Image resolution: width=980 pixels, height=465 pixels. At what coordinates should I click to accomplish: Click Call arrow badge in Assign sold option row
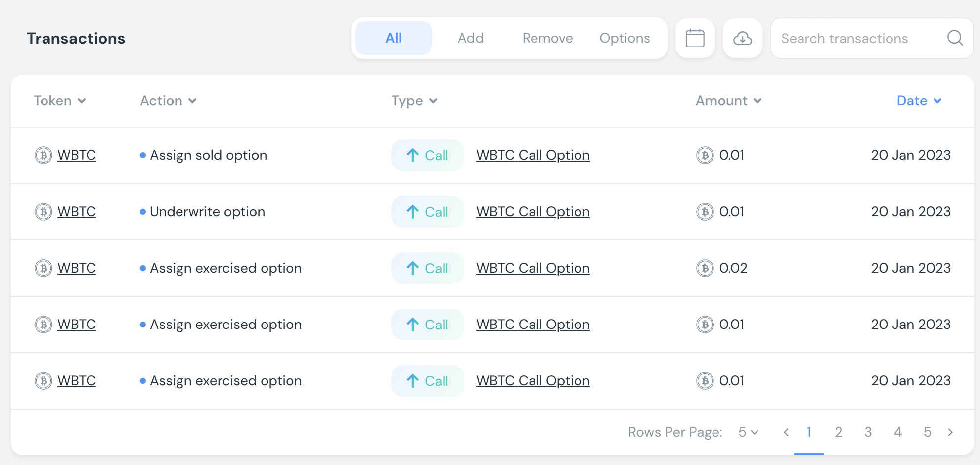[427, 155]
